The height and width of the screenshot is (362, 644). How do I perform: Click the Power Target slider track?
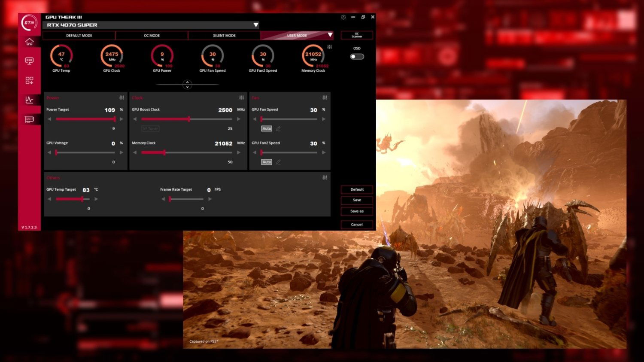click(85, 119)
